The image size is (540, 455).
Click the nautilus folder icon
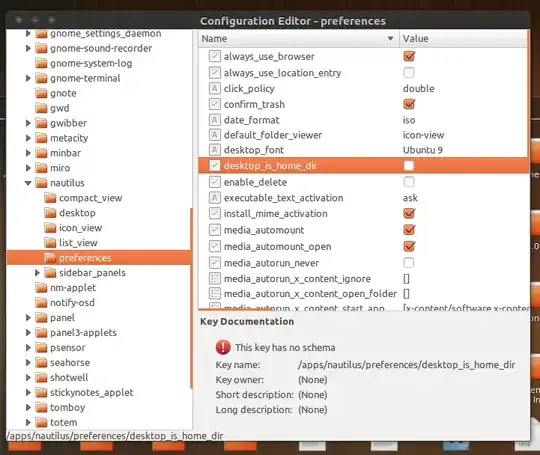click(x=41, y=183)
